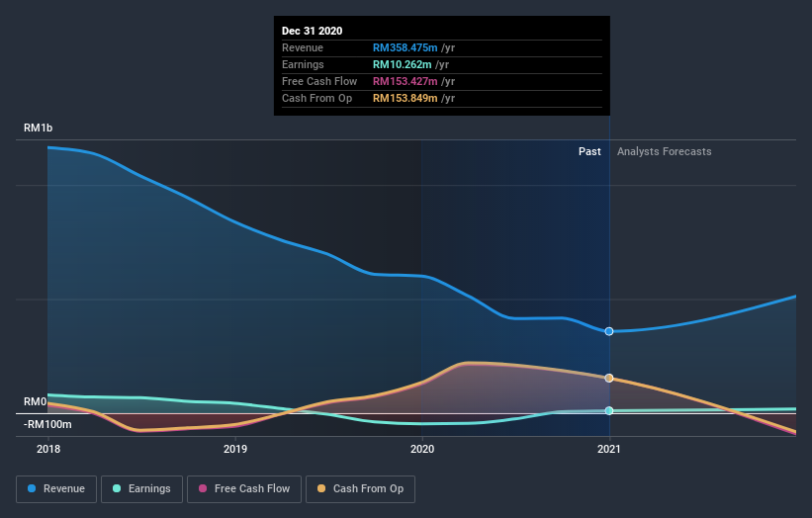Click the blue Revenue data point at 2021

coord(609,331)
